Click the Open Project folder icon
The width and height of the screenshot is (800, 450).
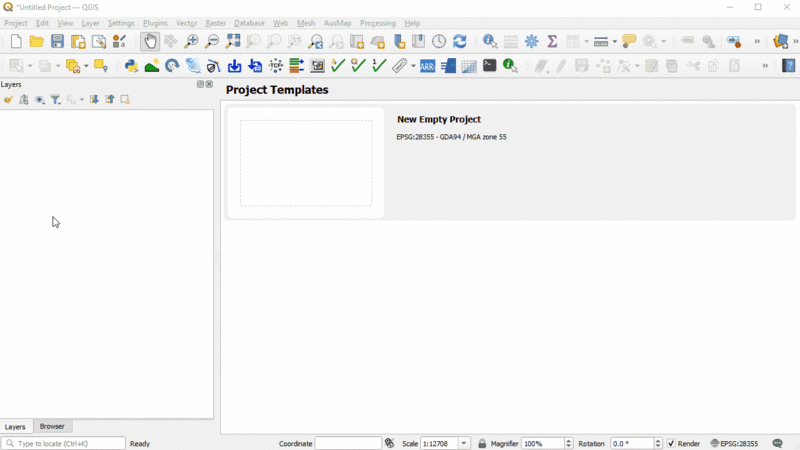36,42
